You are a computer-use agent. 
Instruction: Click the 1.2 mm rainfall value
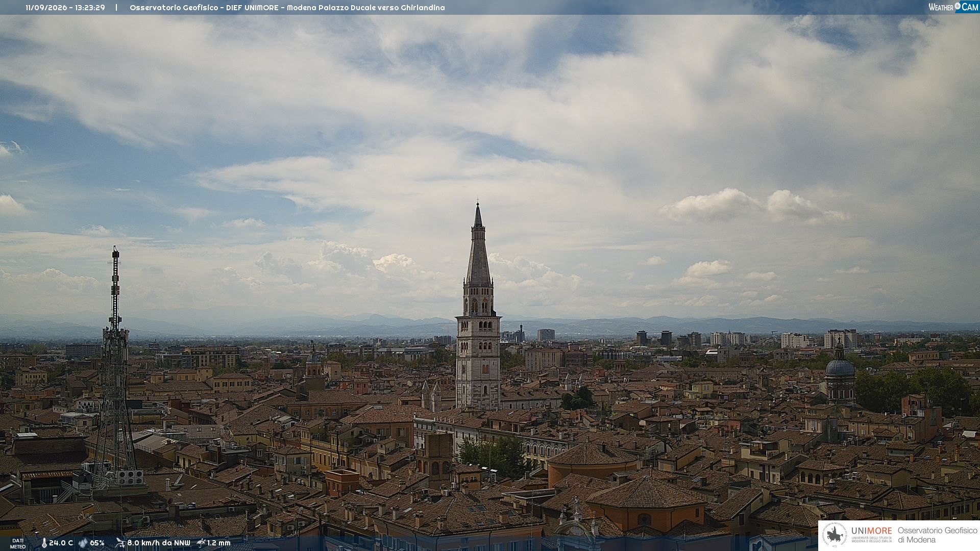click(218, 543)
